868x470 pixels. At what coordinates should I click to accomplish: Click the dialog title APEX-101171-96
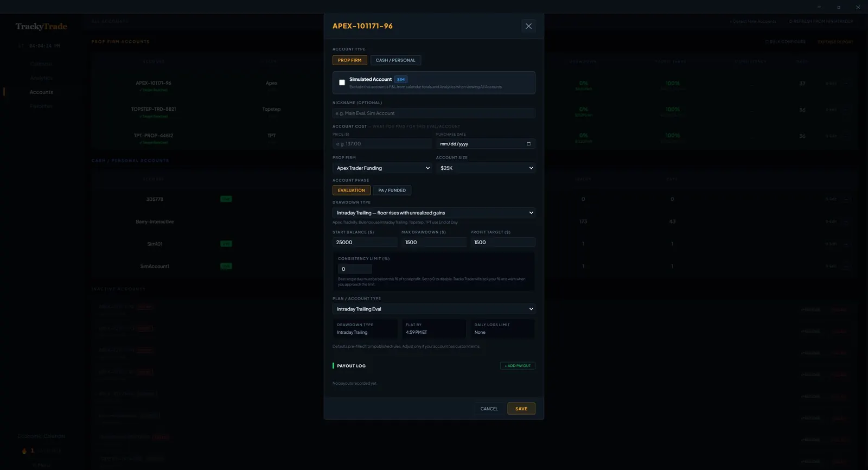(362, 26)
